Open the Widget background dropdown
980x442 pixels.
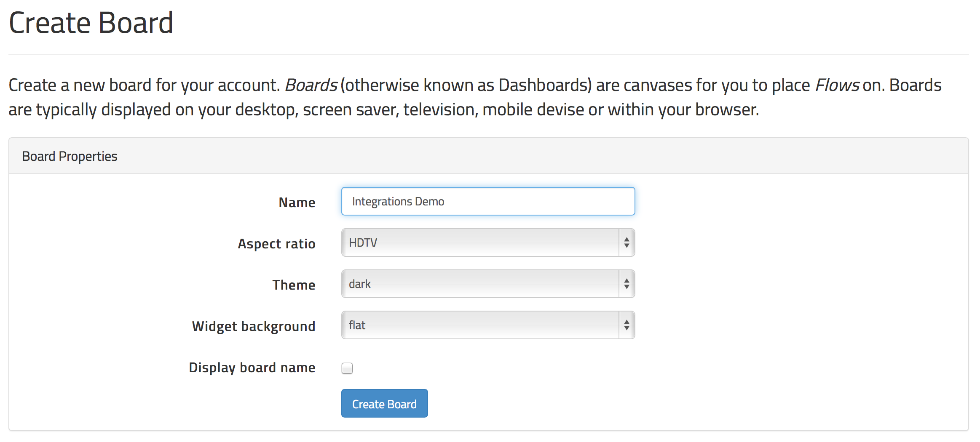pos(488,325)
